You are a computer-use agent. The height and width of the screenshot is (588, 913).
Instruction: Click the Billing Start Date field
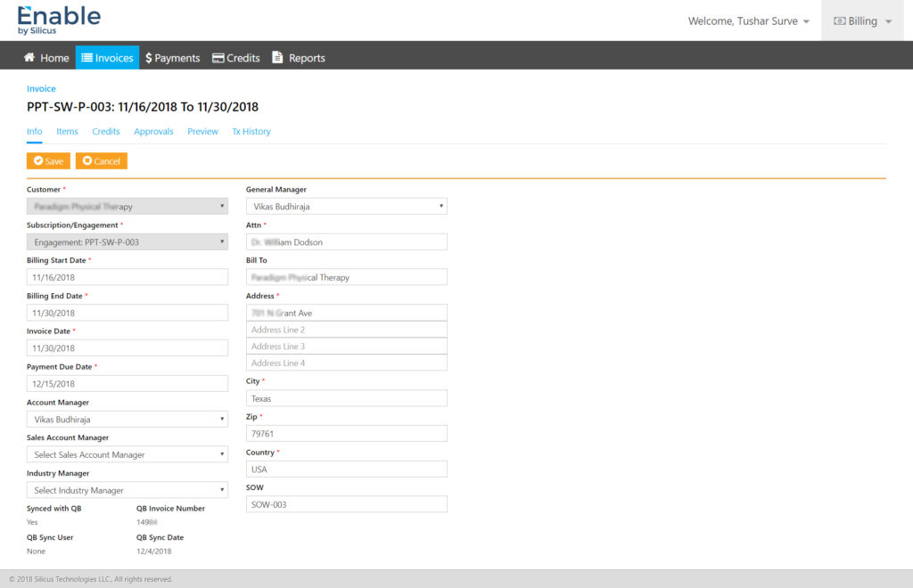[127, 277]
